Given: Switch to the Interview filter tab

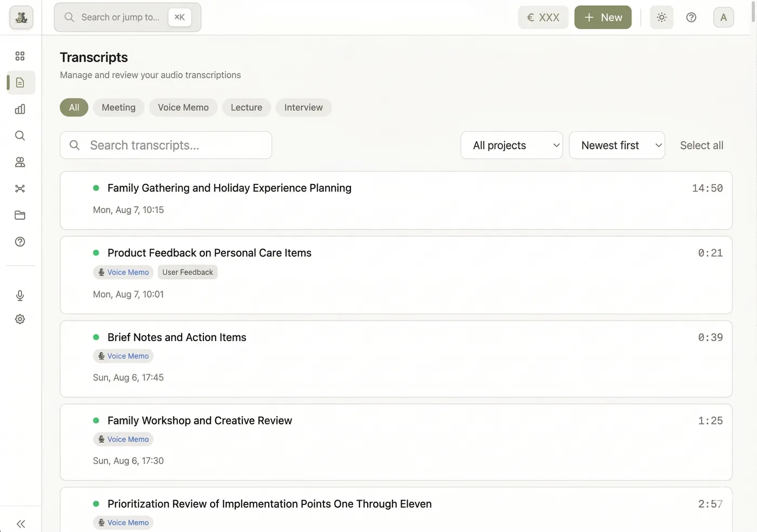Looking at the screenshot, I should (x=303, y=107).
